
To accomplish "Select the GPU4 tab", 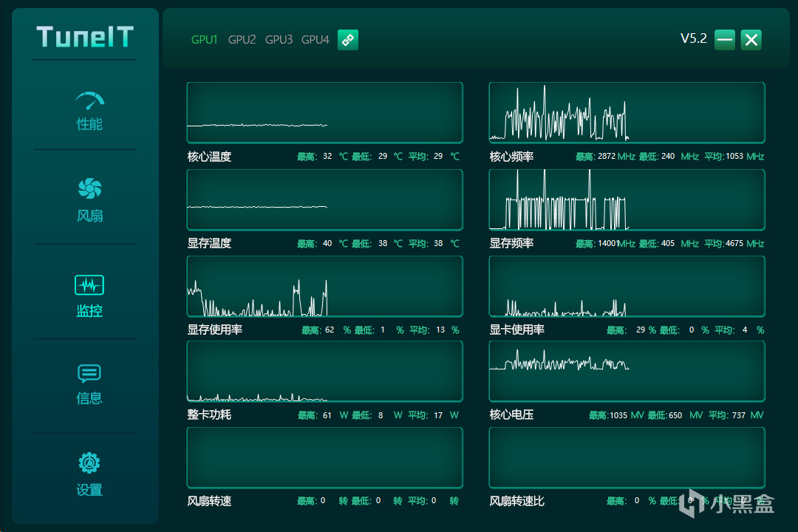I will pyautogui.click(x=316, y=40).
